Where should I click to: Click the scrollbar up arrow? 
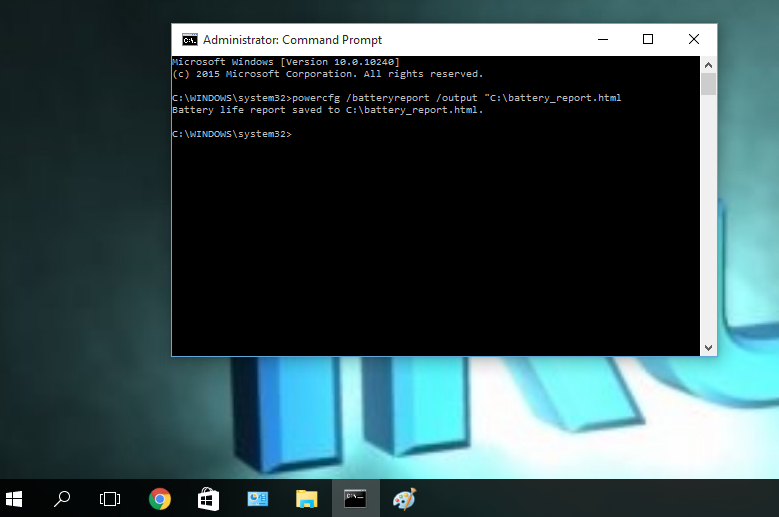pyautogui.click(x=708, y=65)
